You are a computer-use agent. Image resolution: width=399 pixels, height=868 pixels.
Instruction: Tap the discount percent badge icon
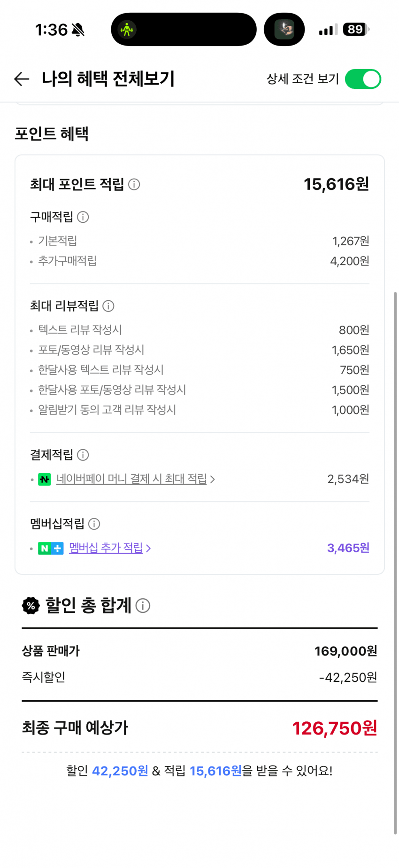[x=31, y=606]
